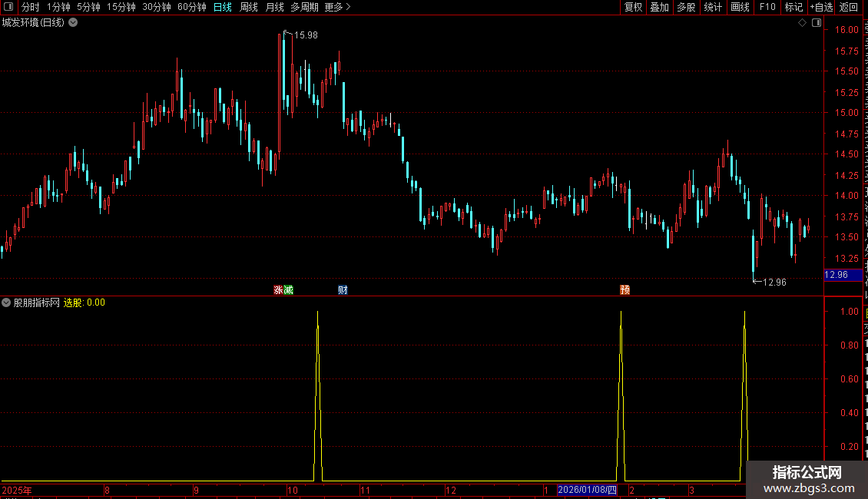Add stock via +自选 button
Screen dimensions: 868x499
click(821, 7)
